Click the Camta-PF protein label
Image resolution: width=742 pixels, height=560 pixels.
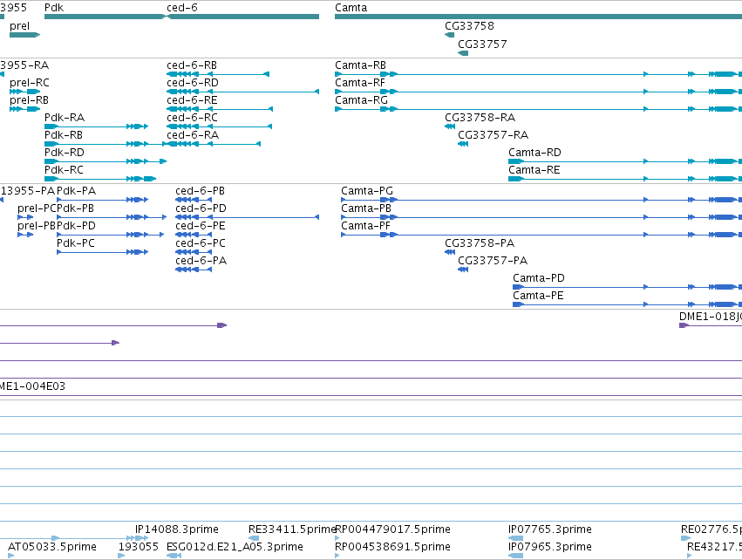(366, 226)
